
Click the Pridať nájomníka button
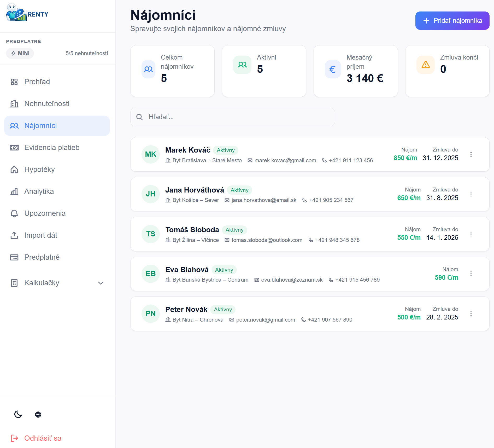(452, 20)
